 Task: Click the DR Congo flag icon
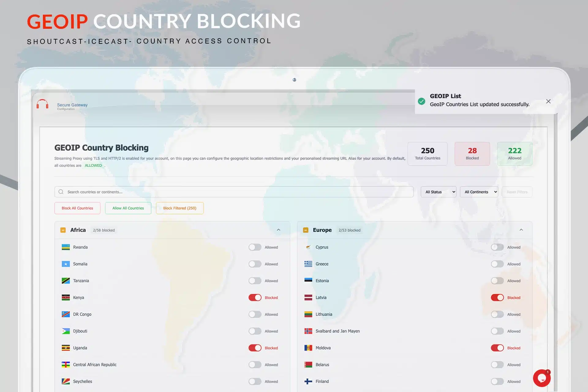pos(66,314)
